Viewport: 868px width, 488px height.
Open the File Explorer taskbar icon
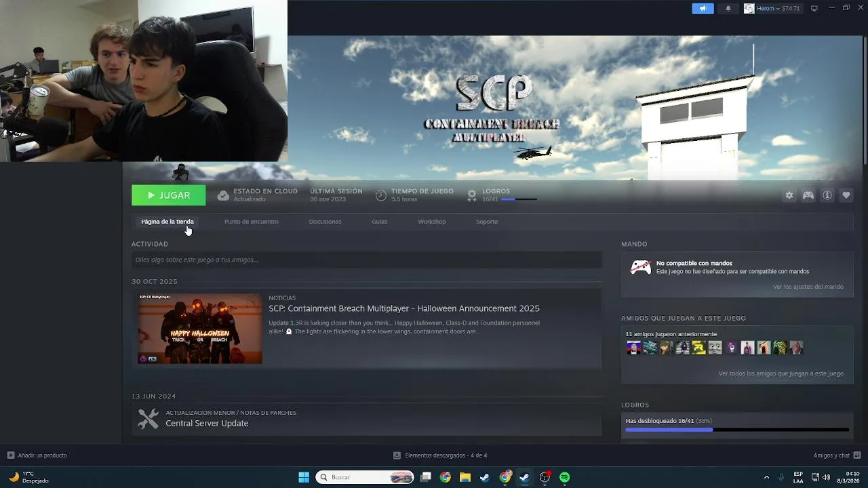(x=465, y=477)
